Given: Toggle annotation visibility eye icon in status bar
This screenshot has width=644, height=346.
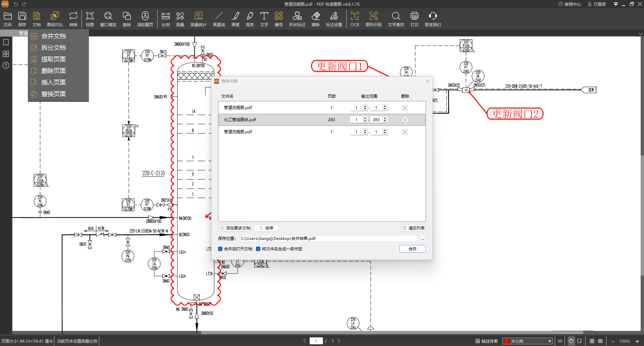Looking at the screenshot, I should (x=560, y=341).
